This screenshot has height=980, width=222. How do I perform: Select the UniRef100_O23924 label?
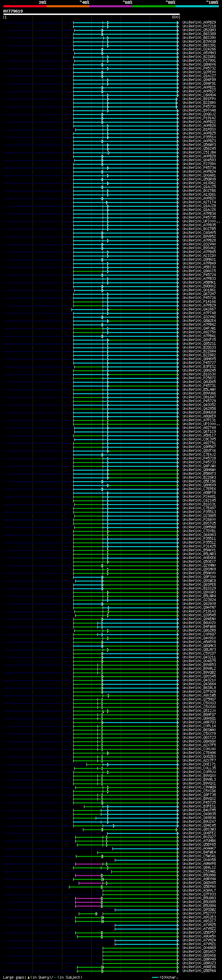click(199, 600)
